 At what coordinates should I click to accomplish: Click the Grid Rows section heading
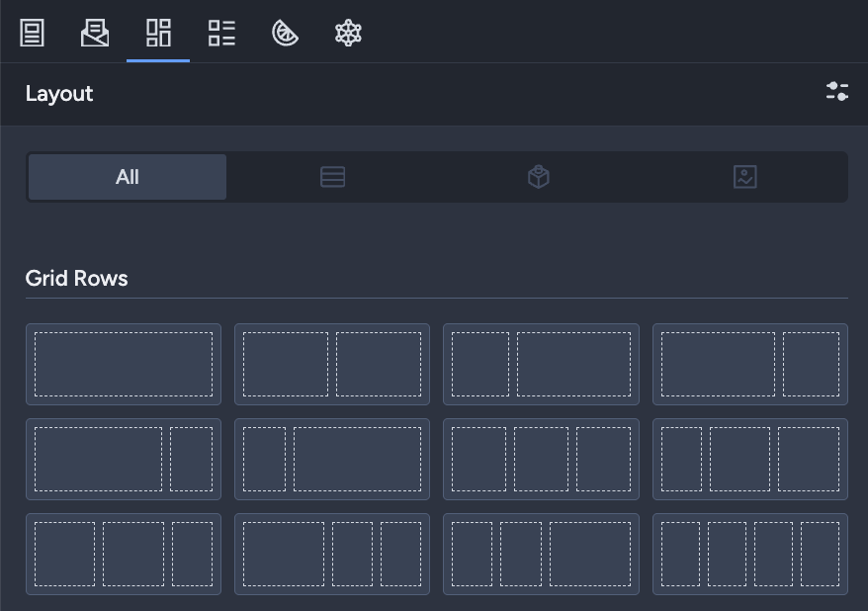pos(76,278)
